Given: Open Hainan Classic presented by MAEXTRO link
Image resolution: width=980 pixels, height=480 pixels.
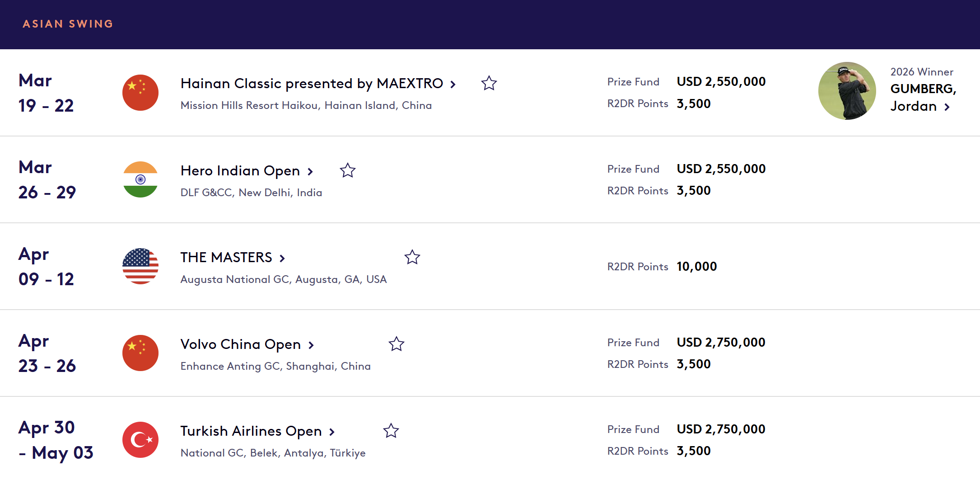Looking at the screenshot, I should 312,84.
